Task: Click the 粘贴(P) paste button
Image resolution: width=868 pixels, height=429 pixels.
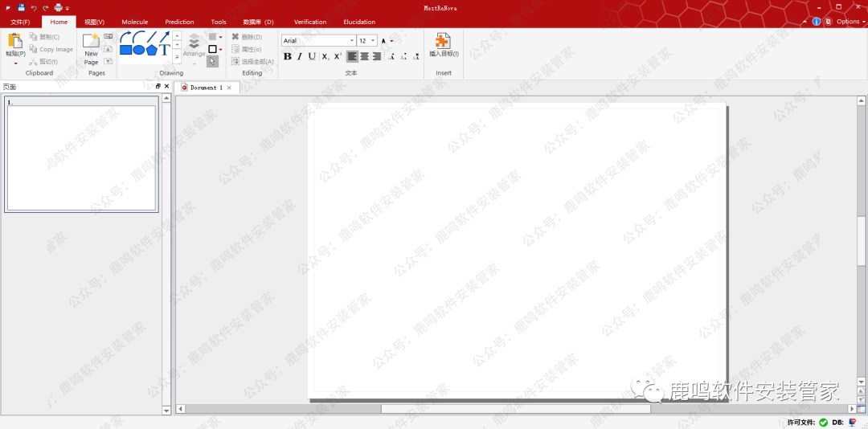Action: coord(15,44)
